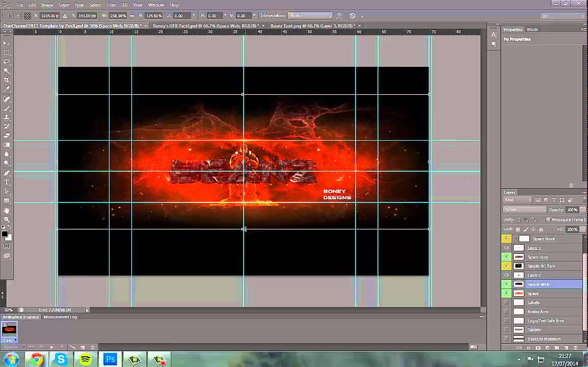Open Skype from the taskbar
The width and height of the screenshot is (588, 367).
pos(61,359)
